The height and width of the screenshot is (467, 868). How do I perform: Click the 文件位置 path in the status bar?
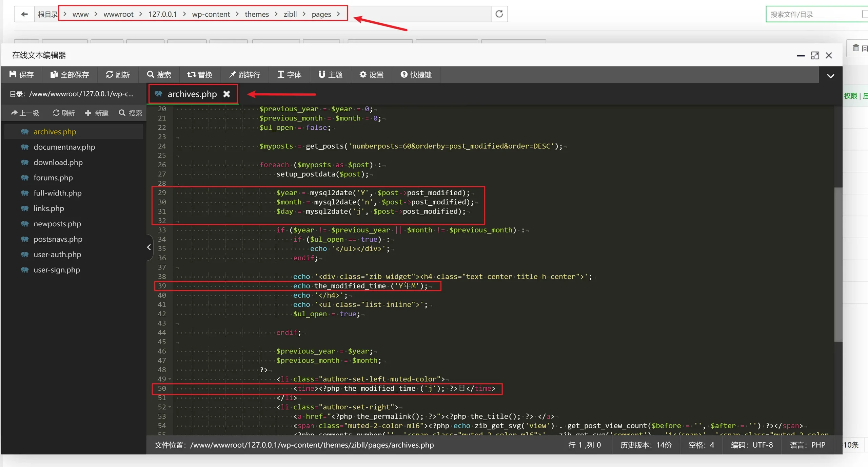294,445
